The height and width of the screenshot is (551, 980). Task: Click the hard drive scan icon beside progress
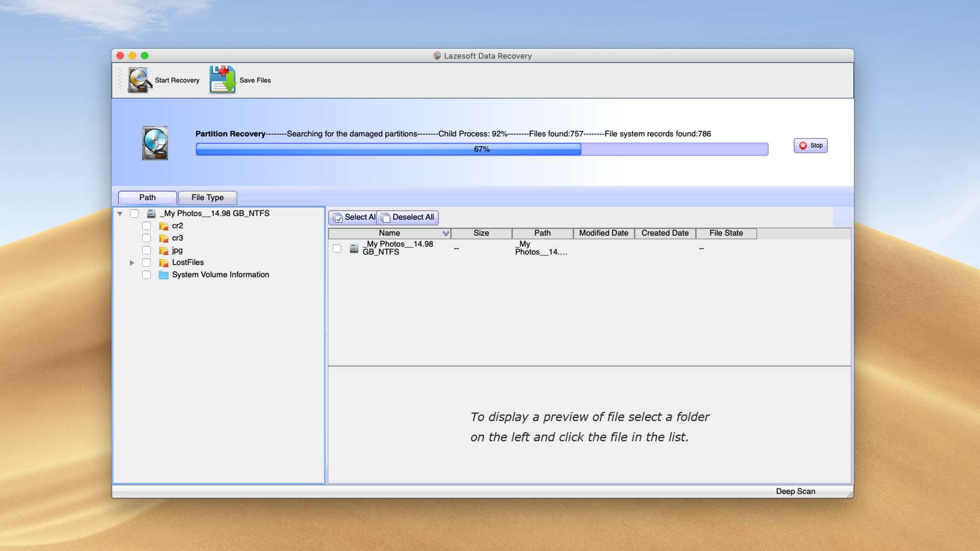[155, 143]
